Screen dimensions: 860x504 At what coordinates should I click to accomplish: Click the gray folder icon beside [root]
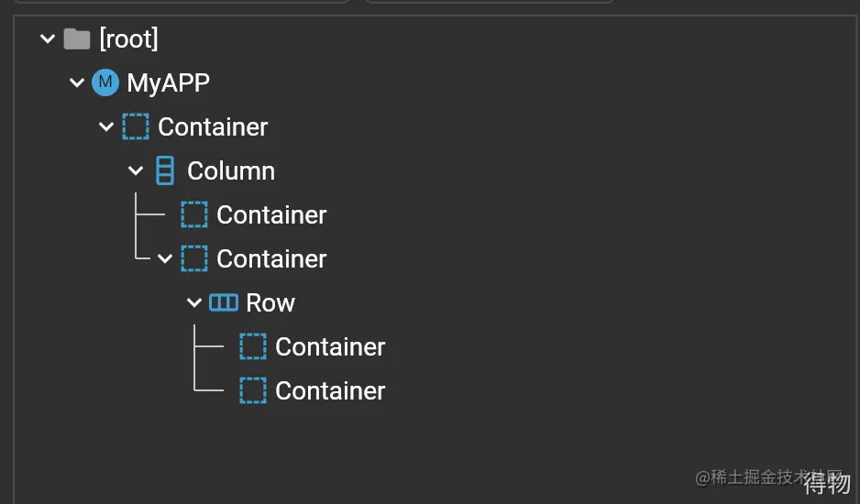(77, 38)
